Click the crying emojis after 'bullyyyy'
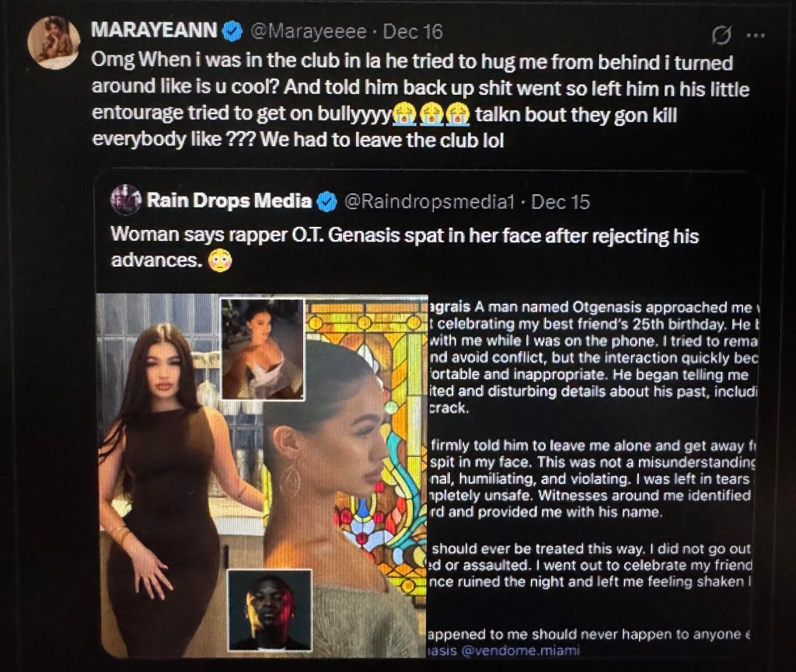 (431, 114)
